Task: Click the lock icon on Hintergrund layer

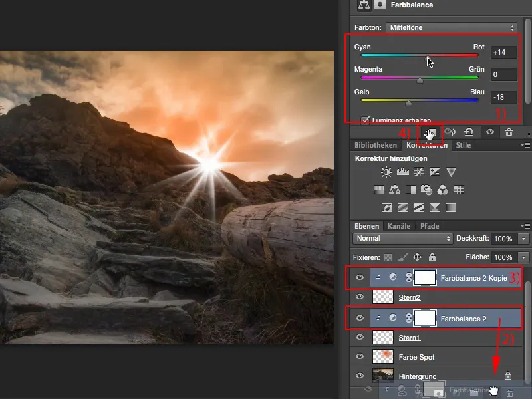Action: pos(508,375)
